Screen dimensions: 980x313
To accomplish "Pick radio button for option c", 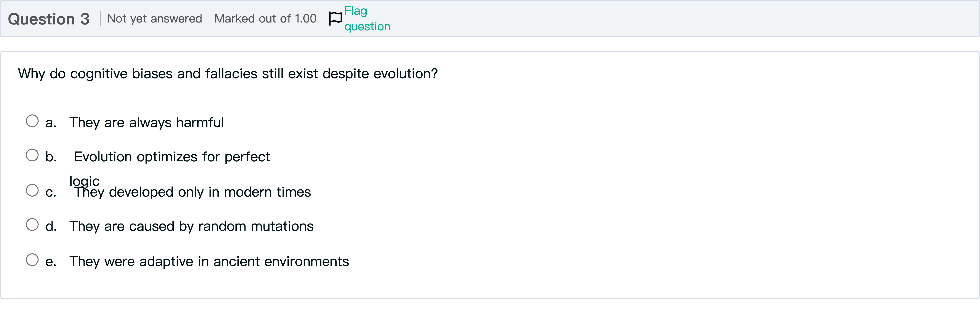I will (32, 190).
